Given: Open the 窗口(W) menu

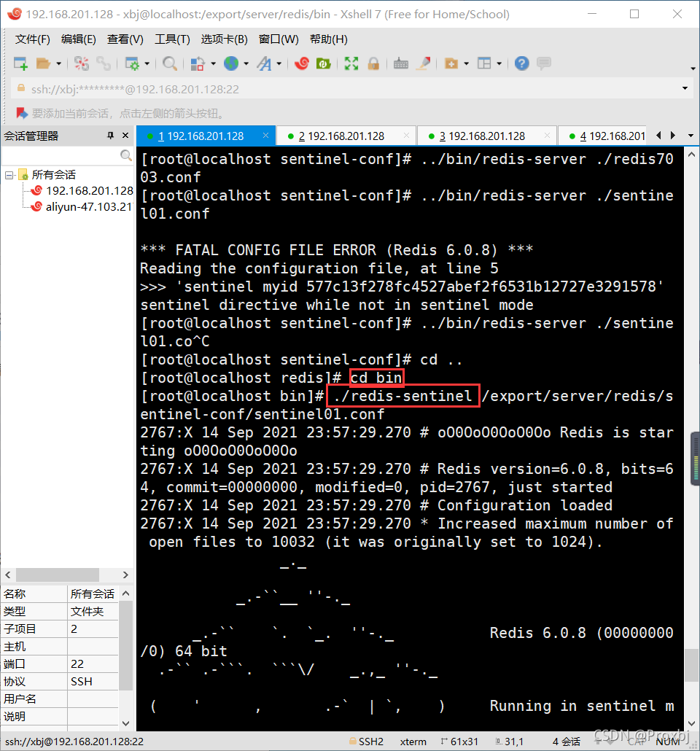Looking at the screenshot, I should (x=279, y=39).
